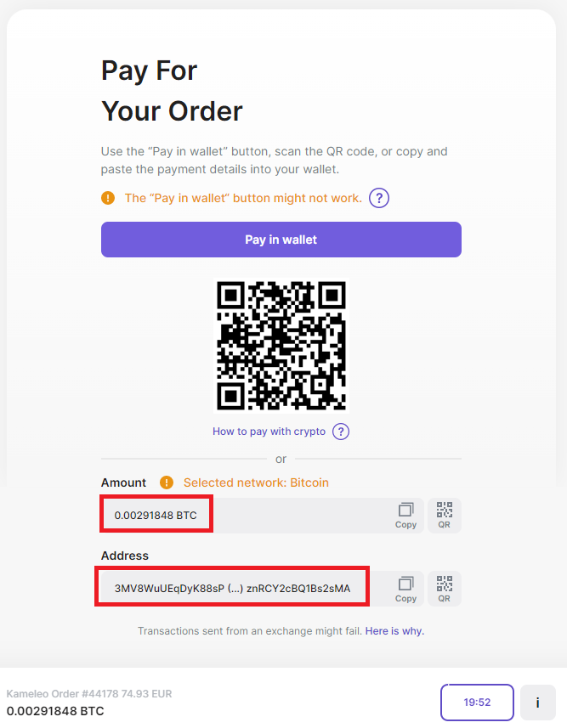
Task: Copy the wallet address using its Copy icon
Action: pyautogui.click(x=405, y=590)
